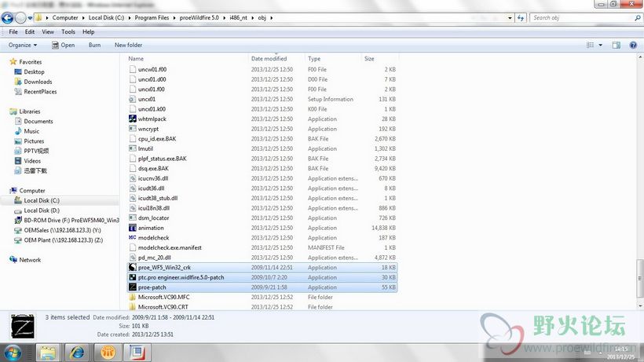Open the preview pane toggle icon

616,45
